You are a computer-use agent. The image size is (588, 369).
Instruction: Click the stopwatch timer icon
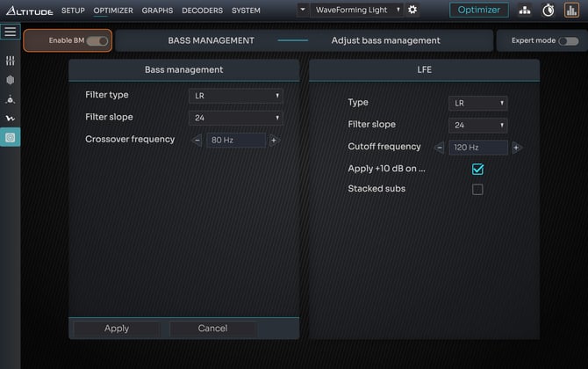[x=549, y=11]
